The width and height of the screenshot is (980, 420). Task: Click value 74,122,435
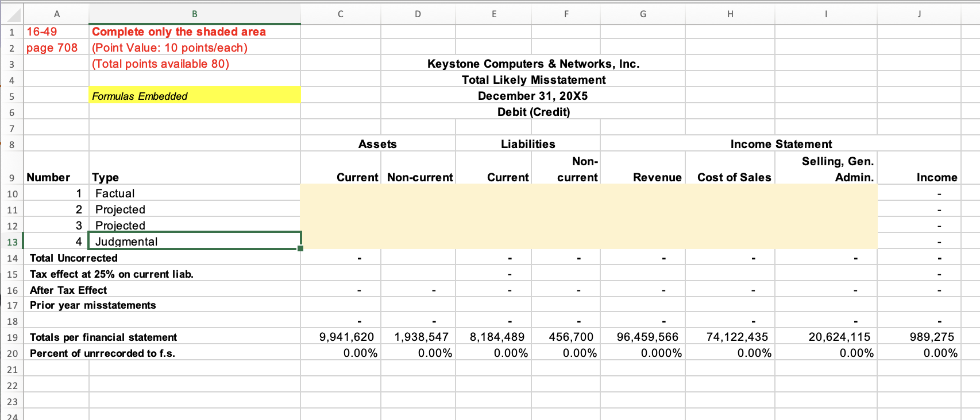[737, 337]
